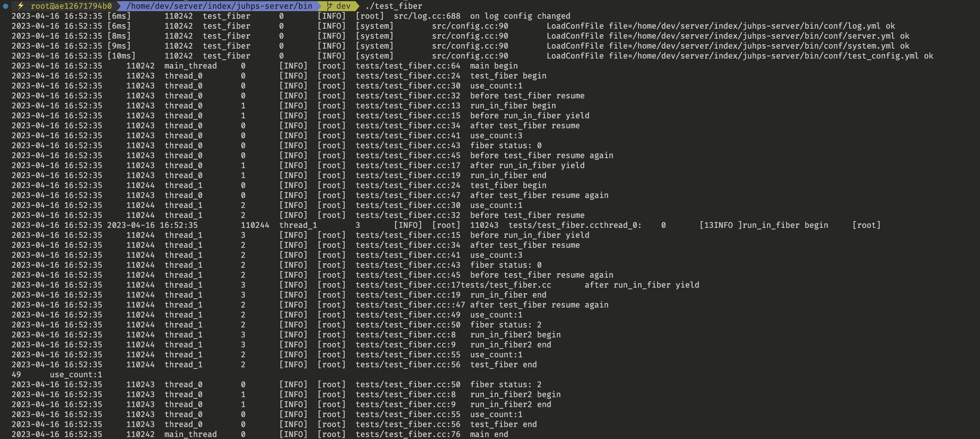Click the LoadConfFile path ending 'conf/log.yml ok'
Screen dimensions: 980x439
720,26
